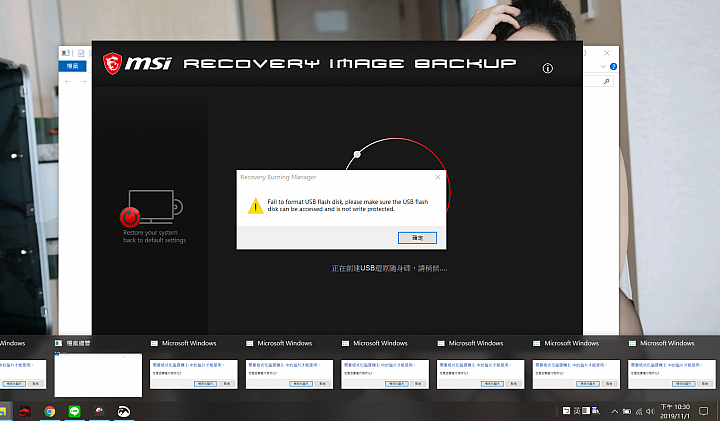Launch Google Chrome from taskbar
The image size is (720, 421).
(x=50, y=411)
